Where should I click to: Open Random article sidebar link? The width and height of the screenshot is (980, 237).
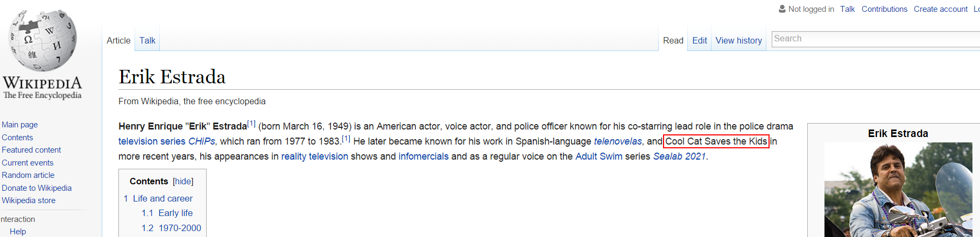coord(28,175)
